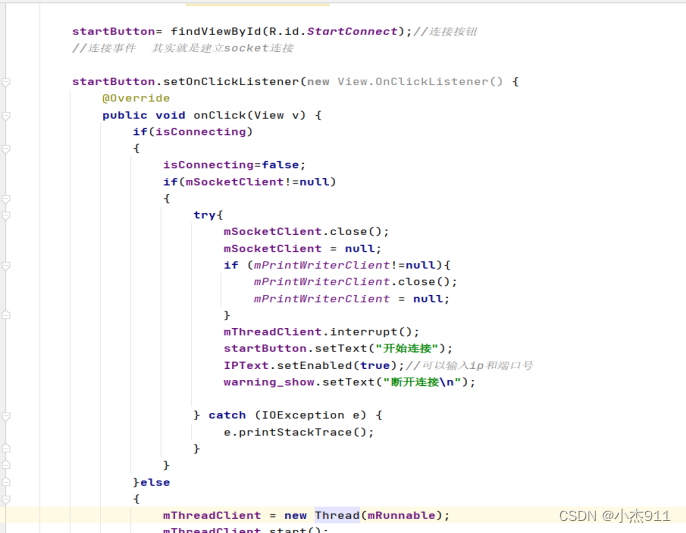The height and width of the screenshot is (533, 686).
Task: Click setOnClickListener method call
Action: [231, 81]
